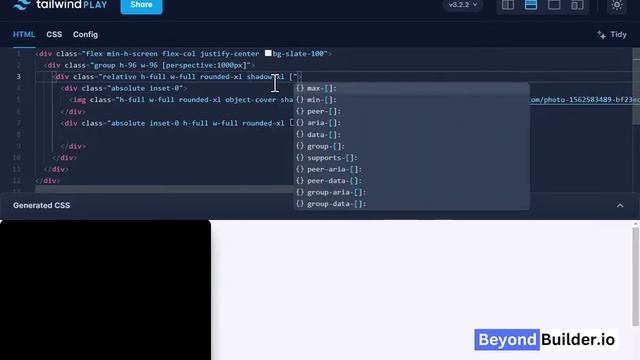Image resolution: width=640 pixels, height=360 pixels.
Task: Open the v3.2.2 version dropdown
Action: click(463, 5)
